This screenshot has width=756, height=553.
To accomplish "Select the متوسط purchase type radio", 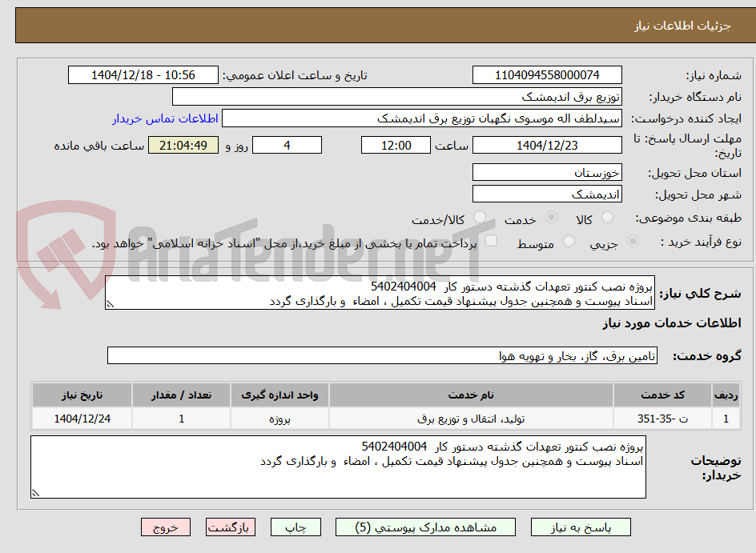I will (569, 241).
